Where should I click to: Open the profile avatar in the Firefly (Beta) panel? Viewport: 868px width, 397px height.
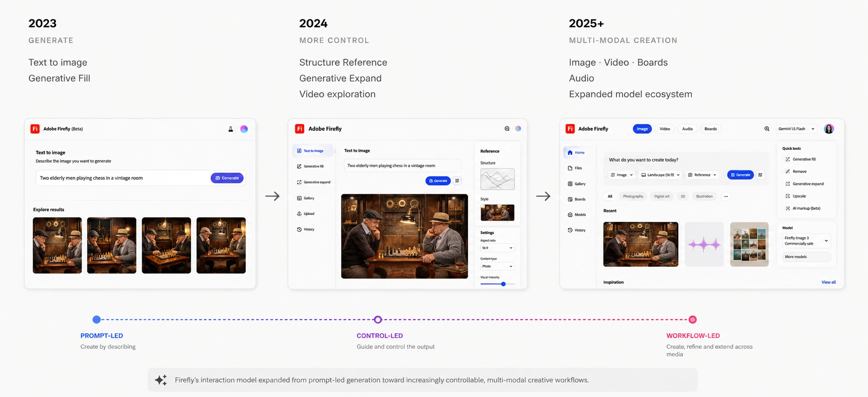click(x=244, y=129)
